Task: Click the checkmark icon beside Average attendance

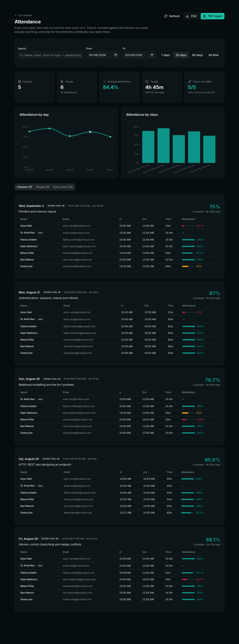Action: (105, 82)
